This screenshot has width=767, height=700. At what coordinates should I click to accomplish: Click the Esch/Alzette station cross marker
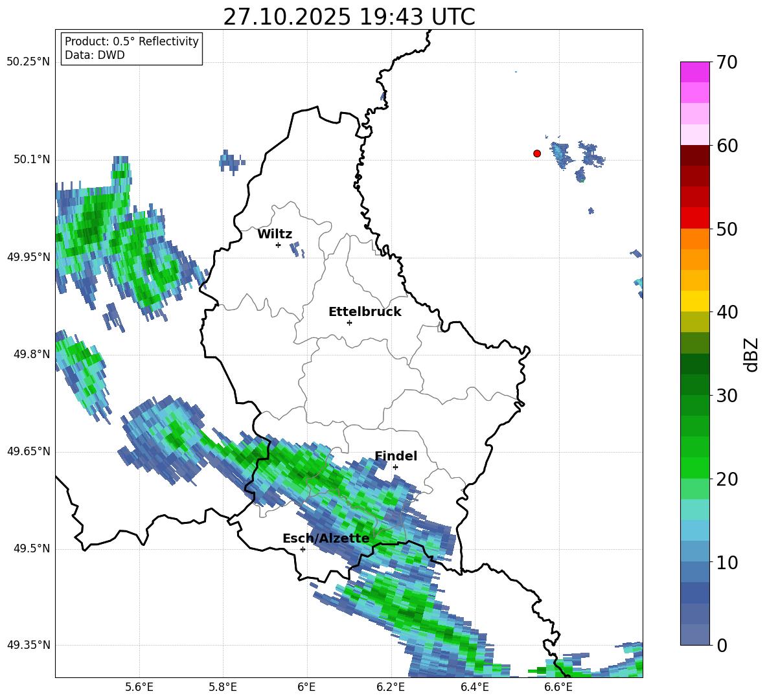click(303, 549)
